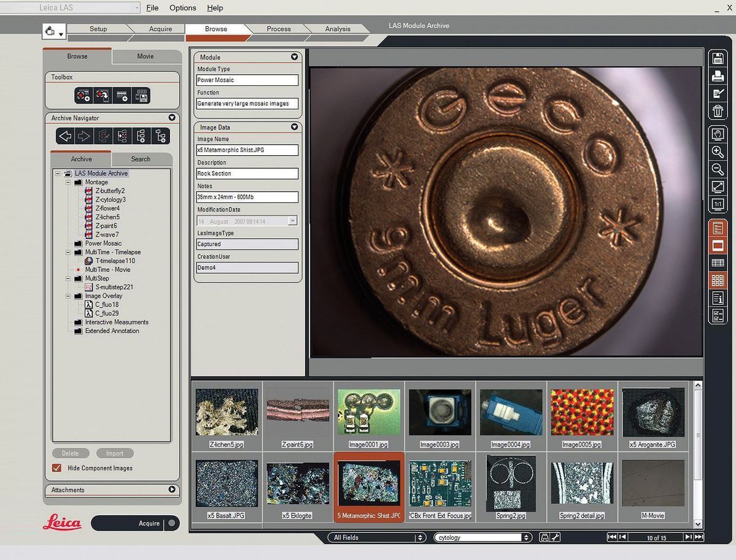Expand the Attachments panel
The height and width of the screenshot is (560, 736).
click(x=172, y=489)
